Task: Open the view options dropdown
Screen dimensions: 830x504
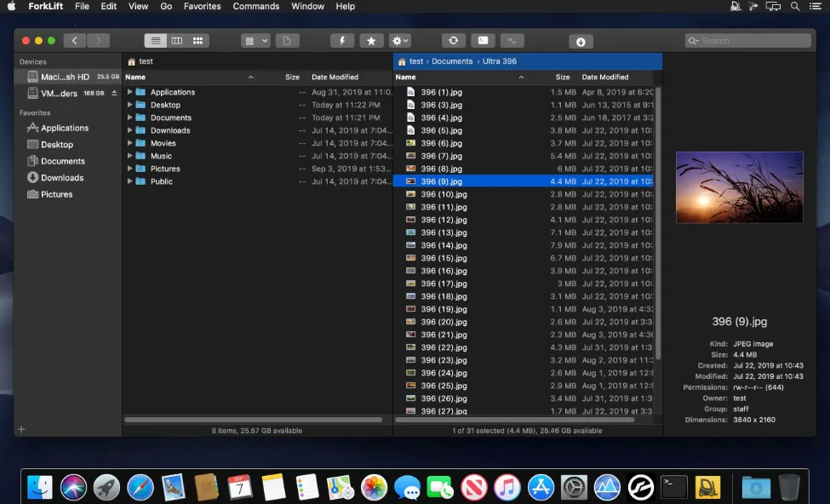Action: click(x=255, y=41)
